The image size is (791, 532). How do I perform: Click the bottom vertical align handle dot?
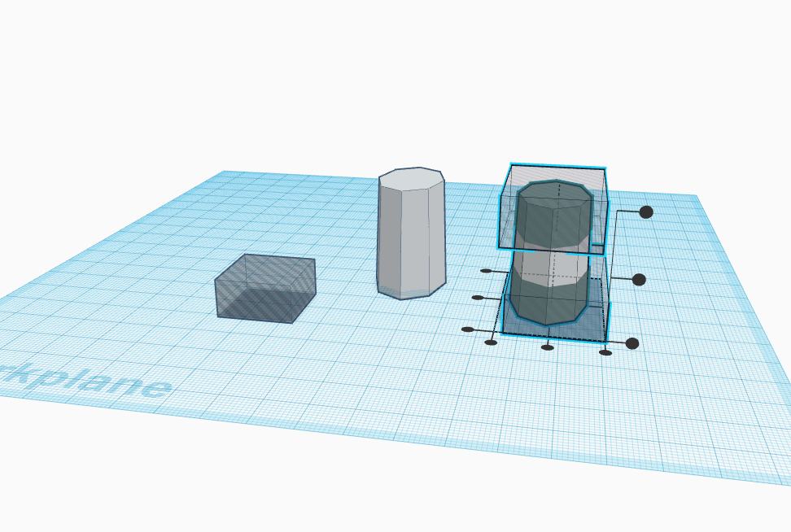pyautogui.click(x=632, y=344)
